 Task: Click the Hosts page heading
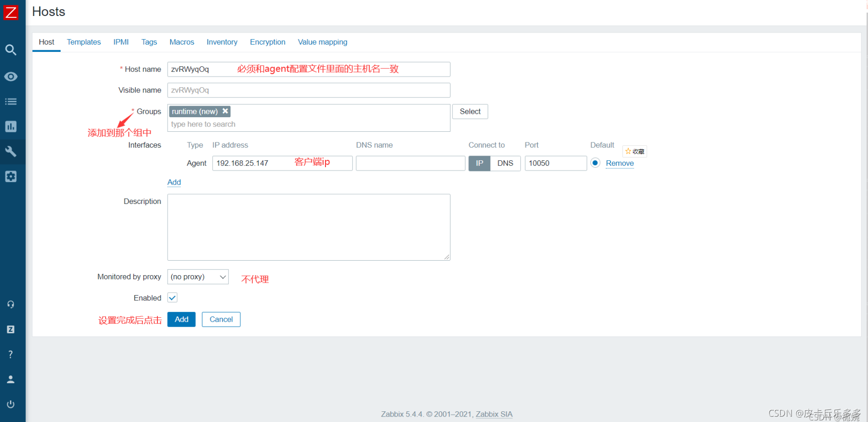click(48, 12)
